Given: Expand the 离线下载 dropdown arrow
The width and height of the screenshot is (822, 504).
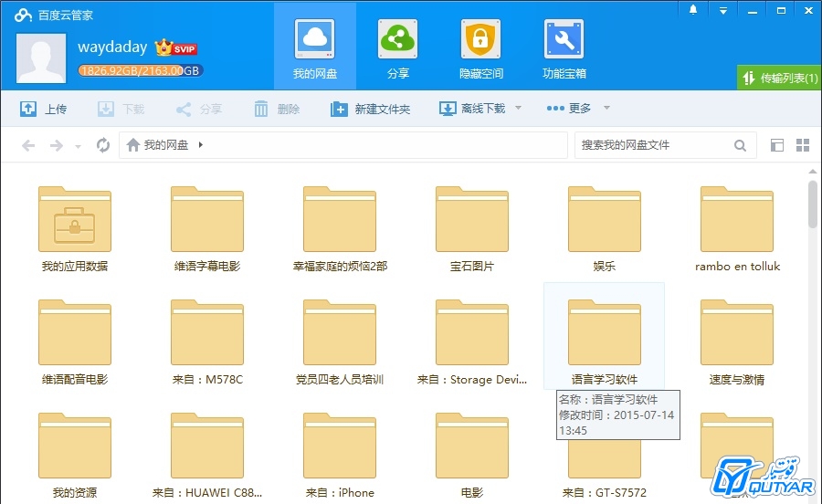Looking at the screenshot, I should (x=518, y=108).
